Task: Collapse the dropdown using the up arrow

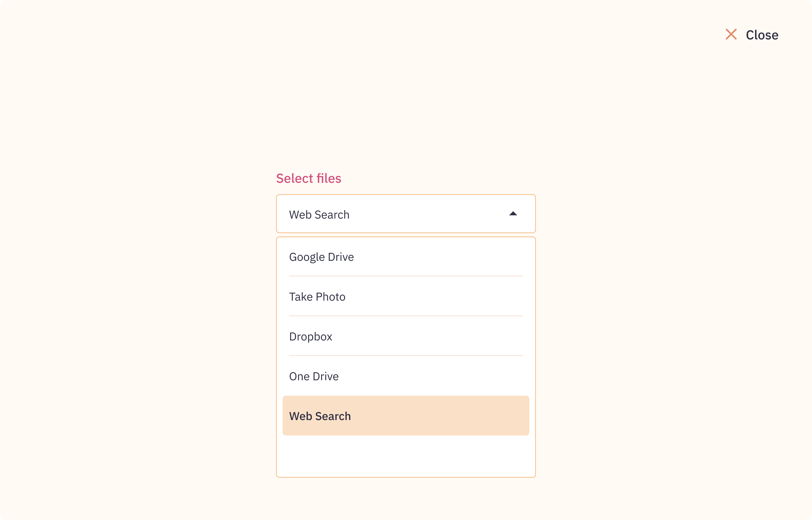Action: tap(513, 213)
